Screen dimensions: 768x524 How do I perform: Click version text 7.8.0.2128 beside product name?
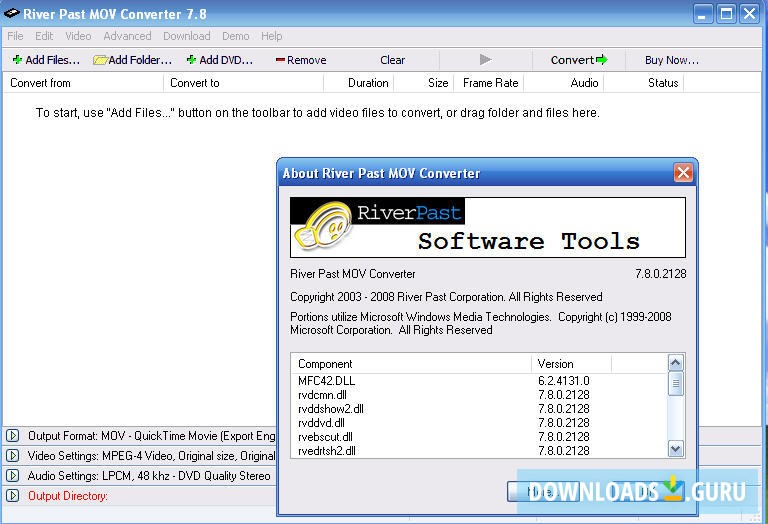coord(660,274)
